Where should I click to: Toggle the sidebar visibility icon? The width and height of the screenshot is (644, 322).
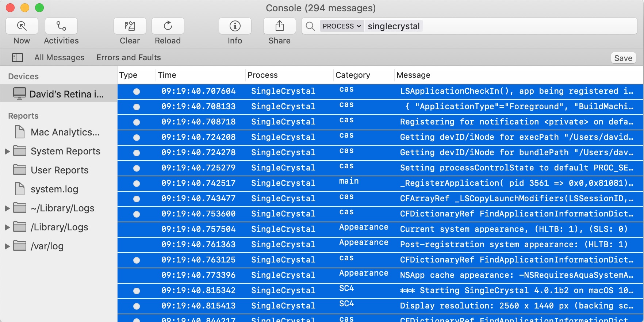coord(18,58)
